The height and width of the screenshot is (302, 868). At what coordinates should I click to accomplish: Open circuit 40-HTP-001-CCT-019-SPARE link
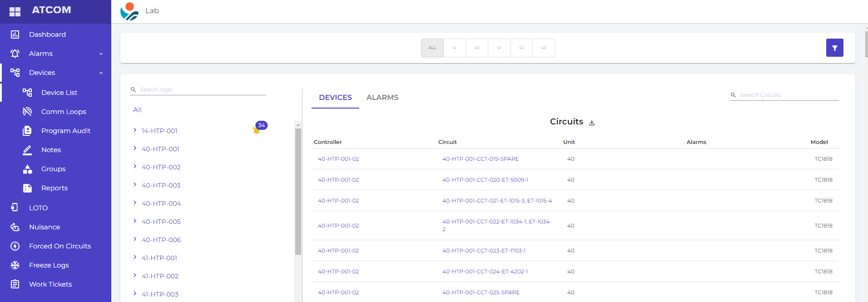(480, 159)
